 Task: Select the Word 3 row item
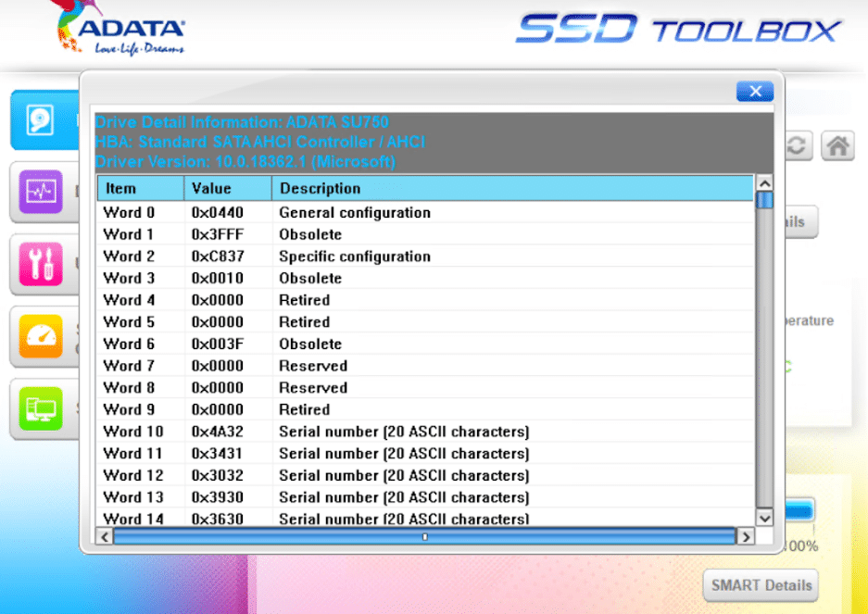tap(129, 279)
